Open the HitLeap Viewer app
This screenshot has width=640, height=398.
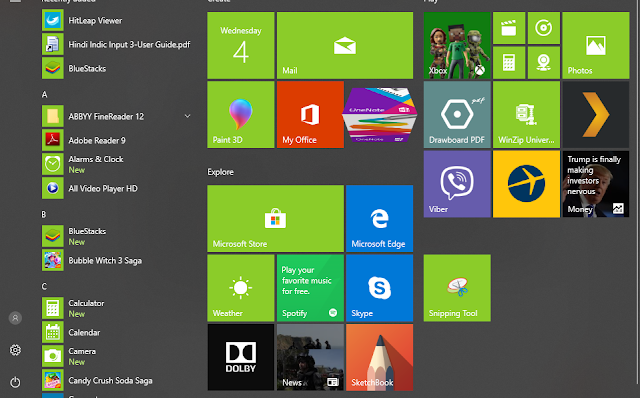[x=116, y=20]
